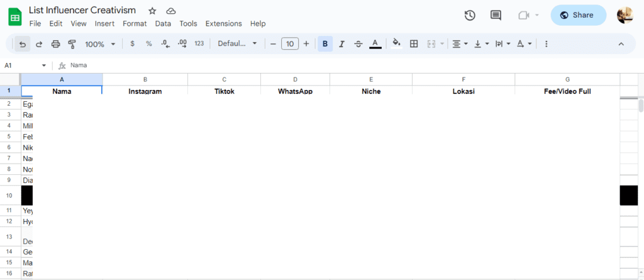This screenshot has width=644, height=280.
Task: Click the Share button
Action: pyautogui.click(x=578, y=15)
